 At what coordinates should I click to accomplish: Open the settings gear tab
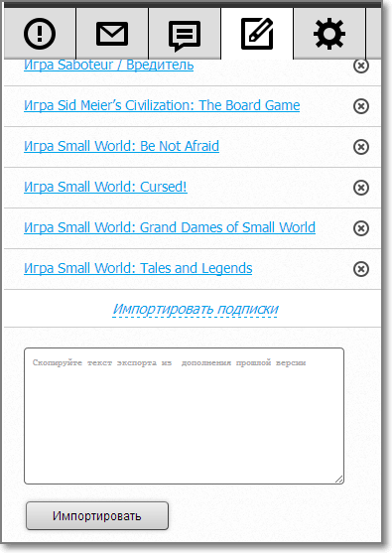[x=329, y=34]
